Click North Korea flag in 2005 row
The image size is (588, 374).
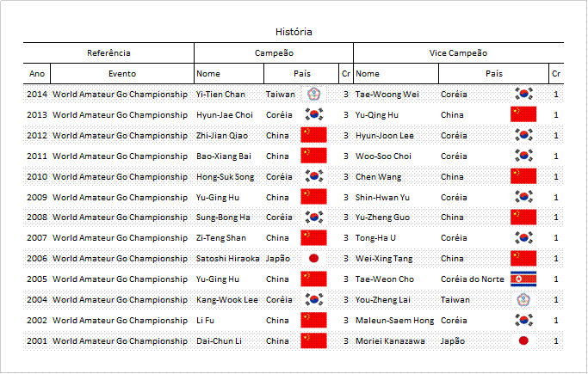click(523, 279)
